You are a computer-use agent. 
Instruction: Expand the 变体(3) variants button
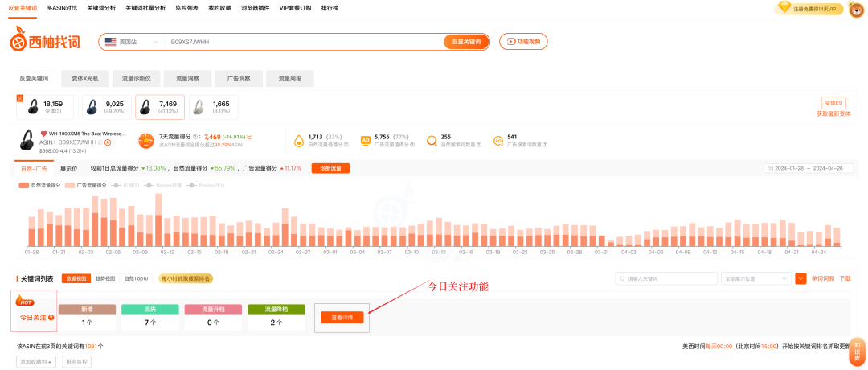coord(833,103)
